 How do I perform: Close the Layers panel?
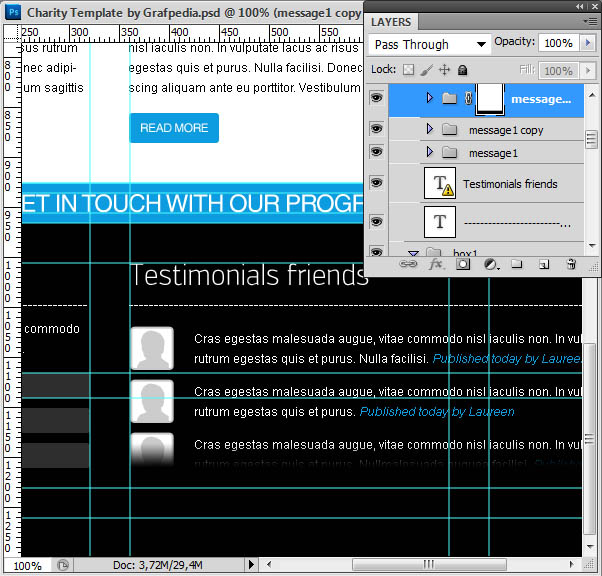point(594,6)
